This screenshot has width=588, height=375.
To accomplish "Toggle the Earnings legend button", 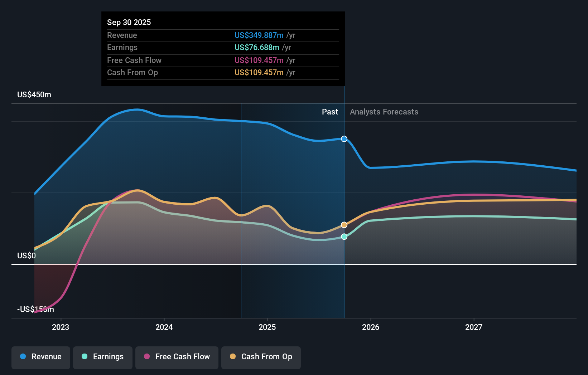I will pyautogui.click(x=103, y=357).
